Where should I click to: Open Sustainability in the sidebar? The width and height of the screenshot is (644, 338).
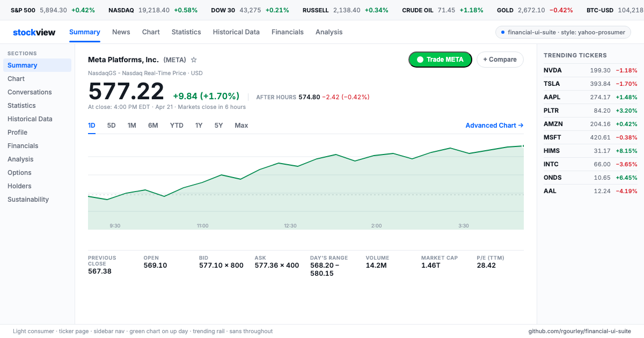tap(37, 200)
